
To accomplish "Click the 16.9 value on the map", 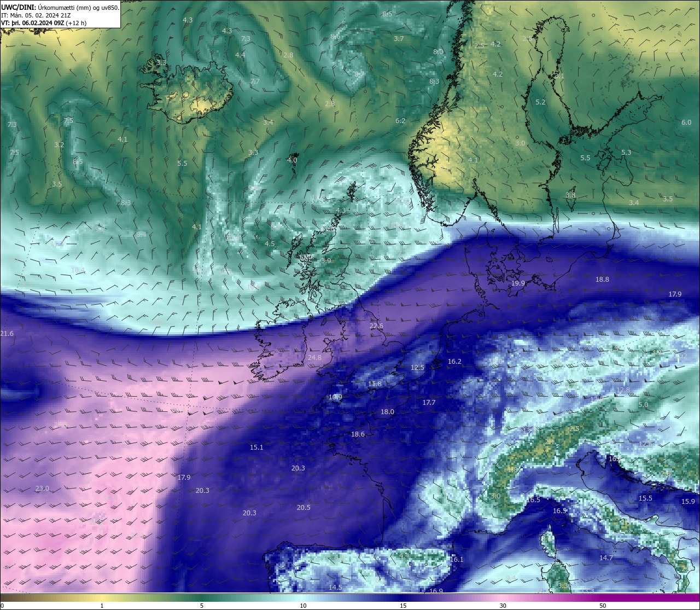I will [436, 591].
